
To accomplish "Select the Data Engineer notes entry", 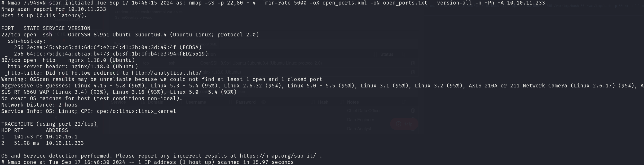I will [361, 120].
